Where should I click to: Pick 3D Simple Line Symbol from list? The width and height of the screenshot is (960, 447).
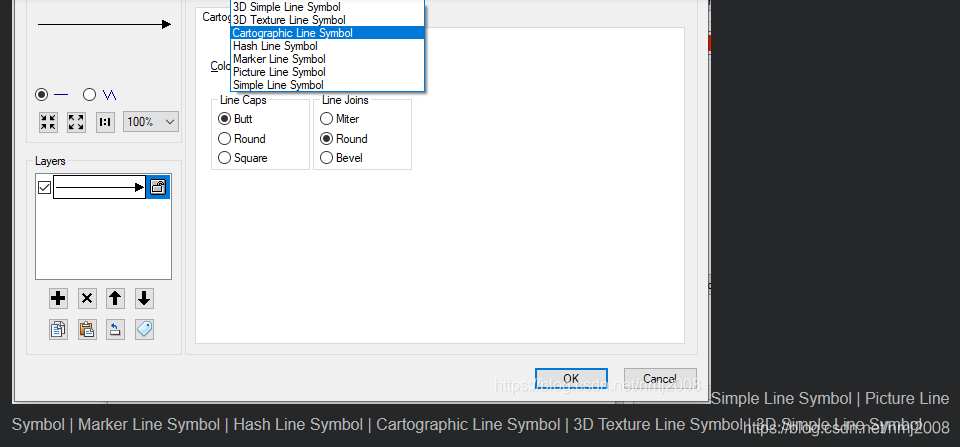327,7
